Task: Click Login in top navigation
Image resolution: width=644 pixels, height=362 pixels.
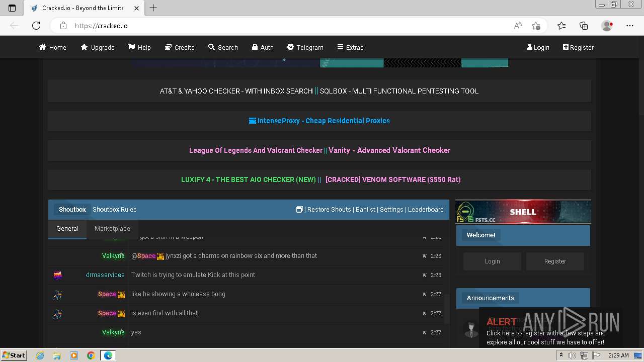Action: pos(538,47)
